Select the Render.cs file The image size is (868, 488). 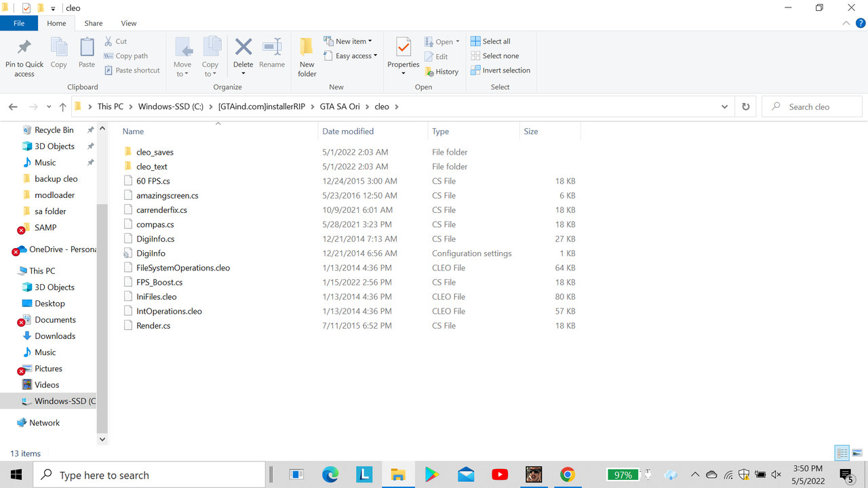click(x=153, y=326)
